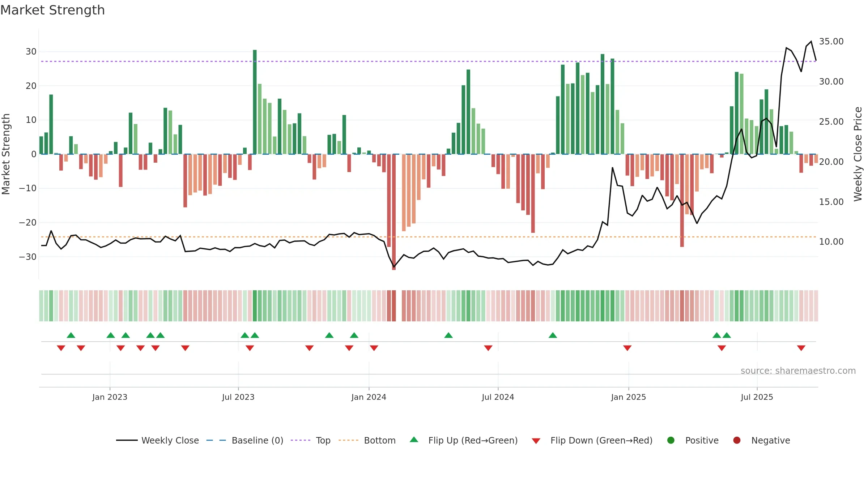The width and height of the screenshot is (868, 488).
Task: Click the source: sharemaestro.com text
Action: point(798,371)
